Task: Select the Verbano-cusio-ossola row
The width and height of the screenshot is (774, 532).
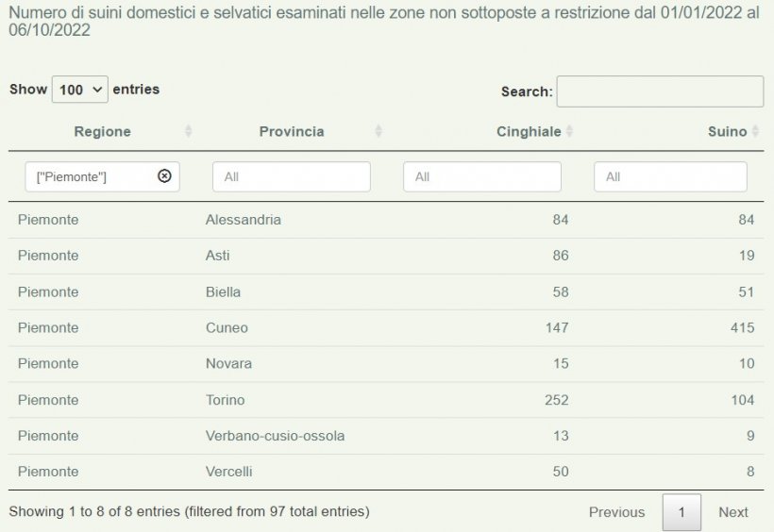Action: (386, 436)
